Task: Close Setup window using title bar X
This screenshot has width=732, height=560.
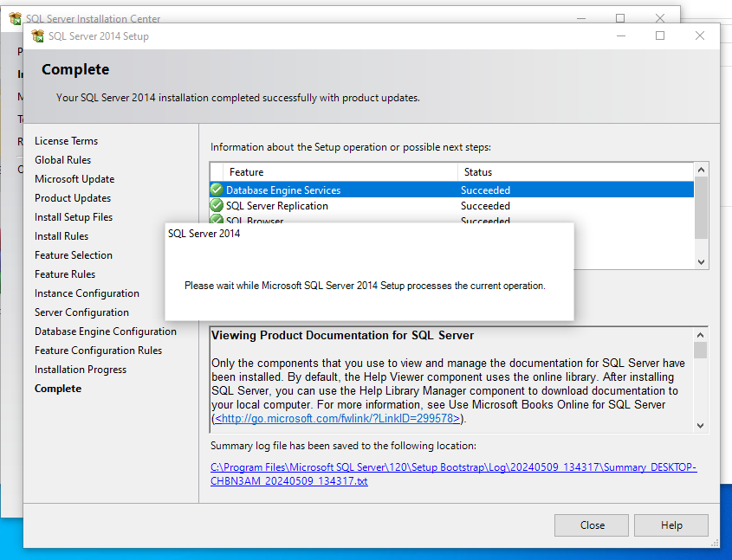Action: pyautogui.click(x=700, y=36)
